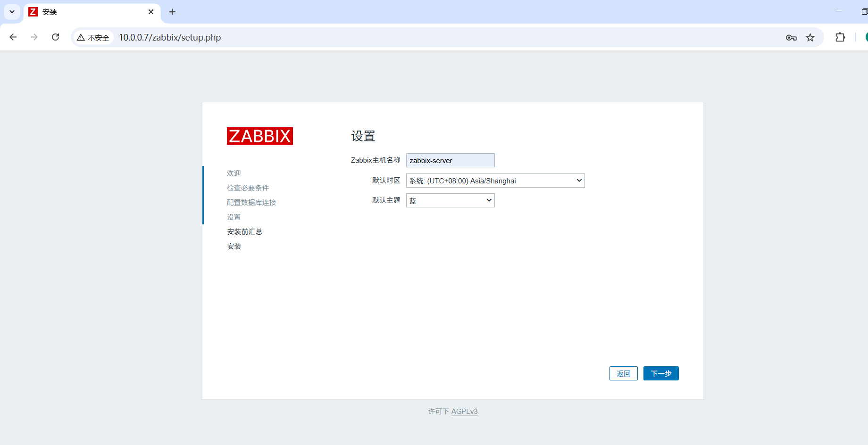Screen dimensions: 868x445
Task: Open the AGPLv3 license link
Action: (x=464, y=412)
